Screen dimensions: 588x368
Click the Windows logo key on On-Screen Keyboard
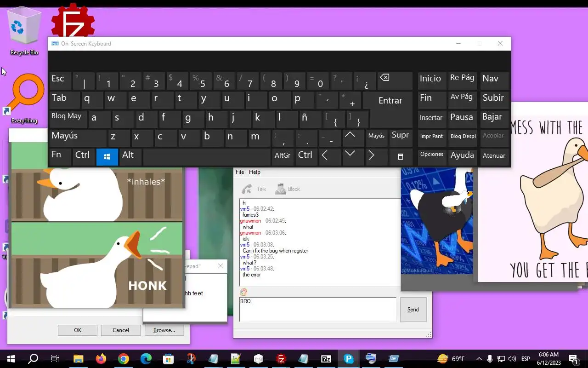(107, 156)
